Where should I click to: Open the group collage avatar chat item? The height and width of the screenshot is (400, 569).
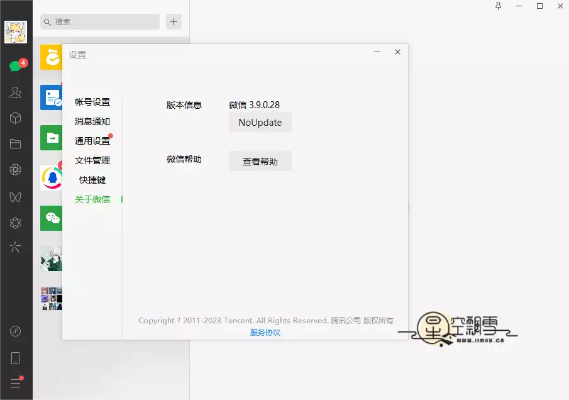pos(51,299)
